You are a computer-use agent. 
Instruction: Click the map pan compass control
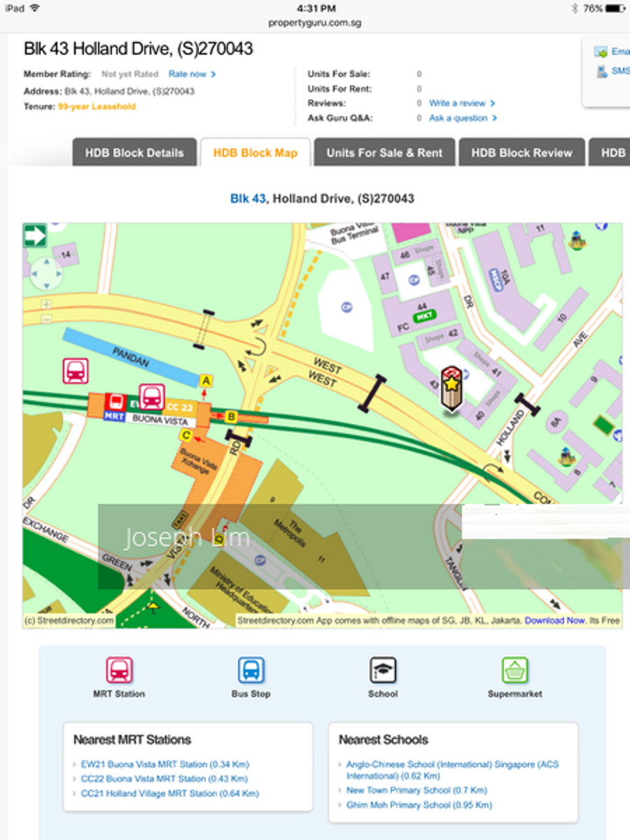click(x=46, y=272)
